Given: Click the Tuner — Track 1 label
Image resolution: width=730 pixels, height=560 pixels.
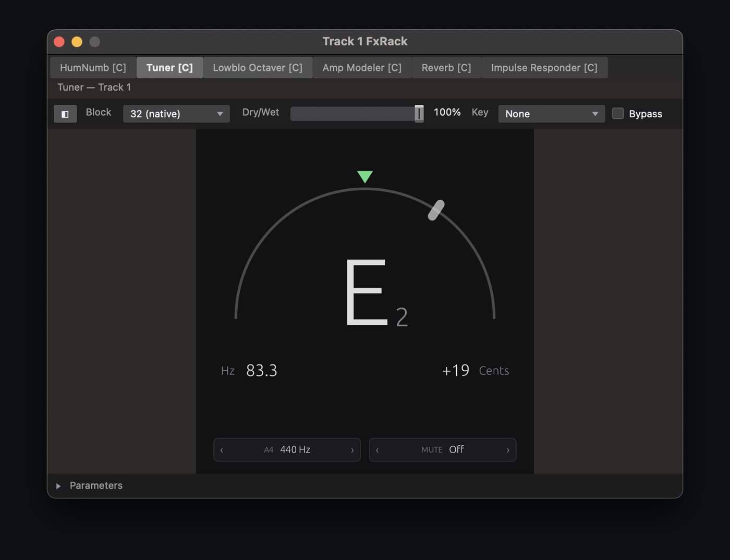Looking at the screenshot, I should [x=94, y=88].
